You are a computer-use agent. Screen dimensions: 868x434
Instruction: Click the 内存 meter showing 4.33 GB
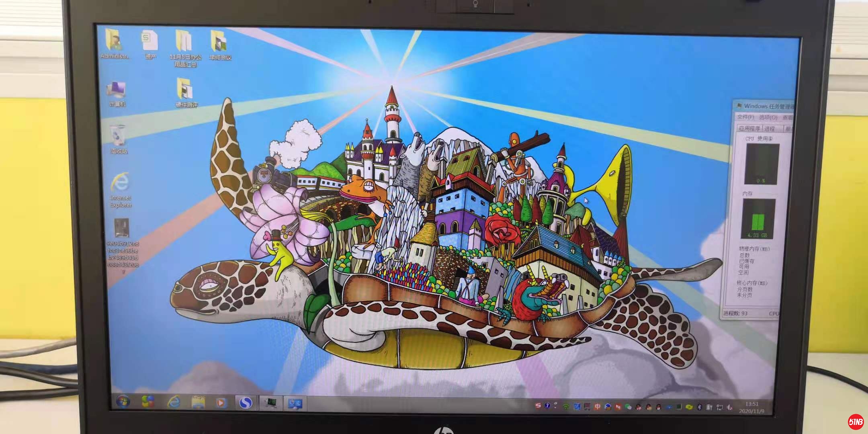[x=758, y=219]
